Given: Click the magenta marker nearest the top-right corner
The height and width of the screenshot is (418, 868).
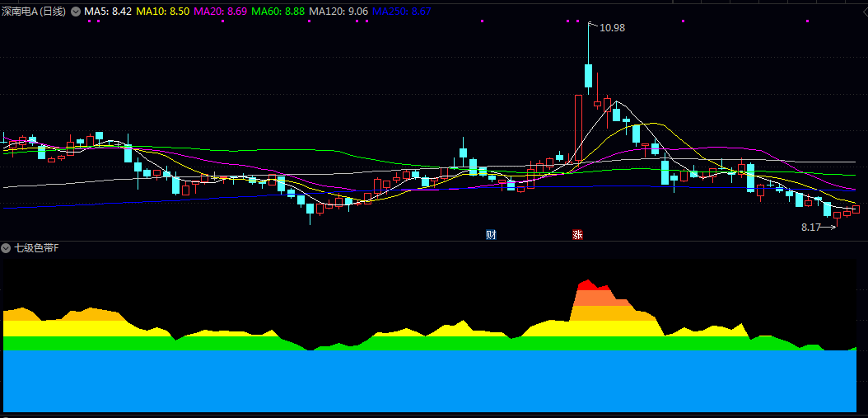Looking at the screenshot, I should click(x=807, y=21).
